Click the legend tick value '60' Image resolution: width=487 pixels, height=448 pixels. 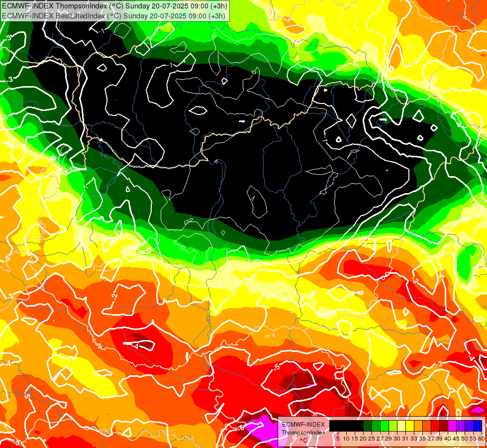point(482,439)
